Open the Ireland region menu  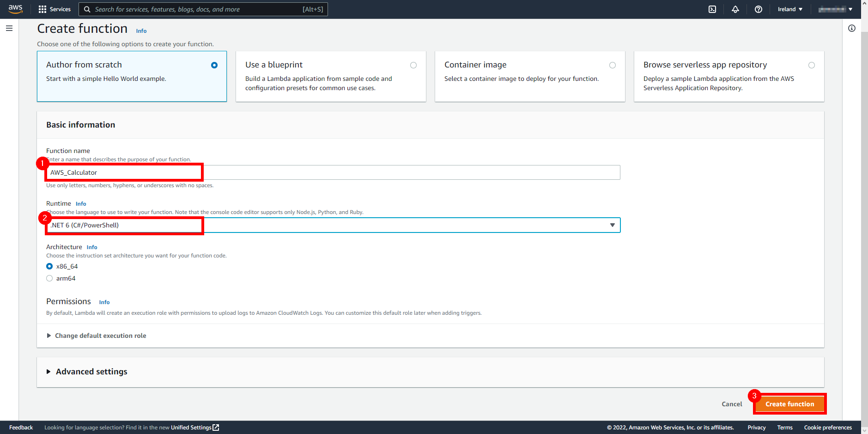pyautogui.click(x=789, y=9)
